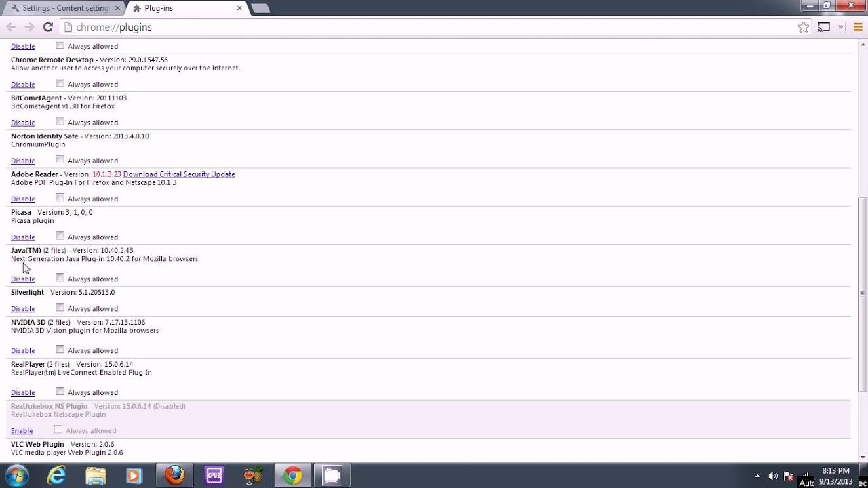The image size is (868, 488).
Task: Check Always allowed for Chrome Remote Desktop
Action: [x=60, y=83]
